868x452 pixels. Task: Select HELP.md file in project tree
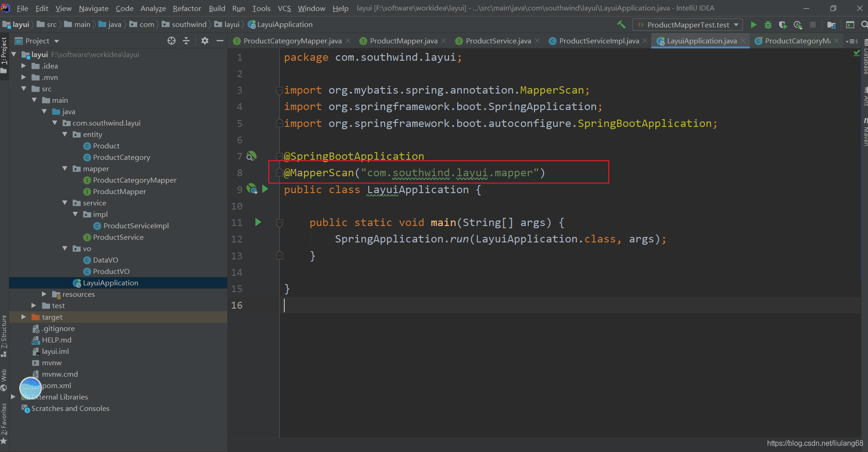[x=57, y=340]
